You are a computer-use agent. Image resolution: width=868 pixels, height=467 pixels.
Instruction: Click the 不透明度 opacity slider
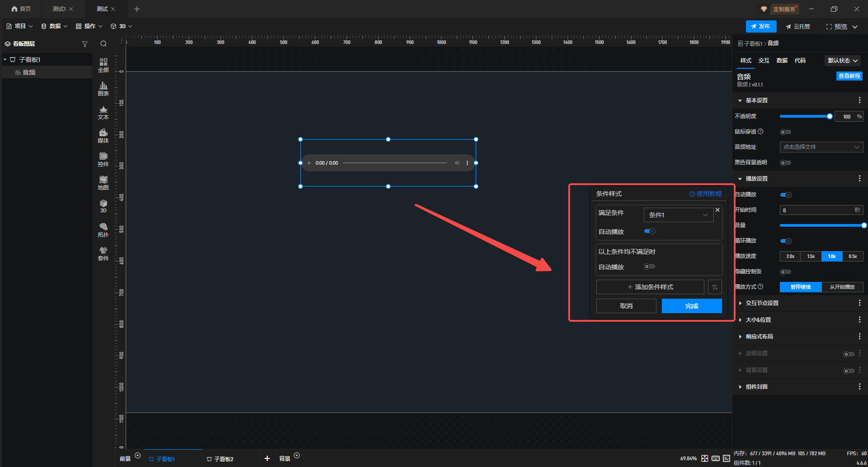(805, 117)
